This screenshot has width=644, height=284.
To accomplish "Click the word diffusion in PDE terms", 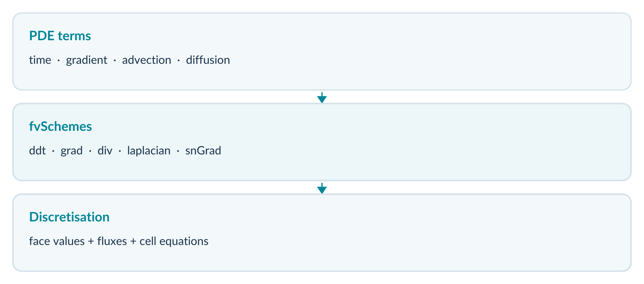I will click(x=208, y=60).
